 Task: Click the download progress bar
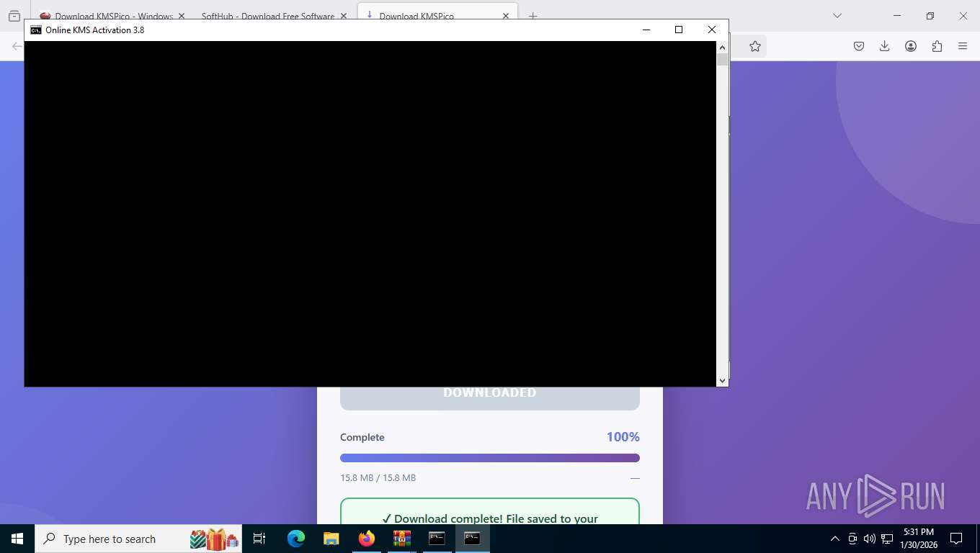(x=490, y=458)
